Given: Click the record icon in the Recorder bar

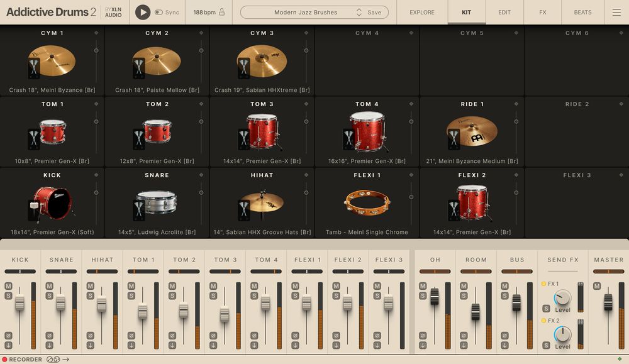Looking at the screenshot, I should pos(4,359).
